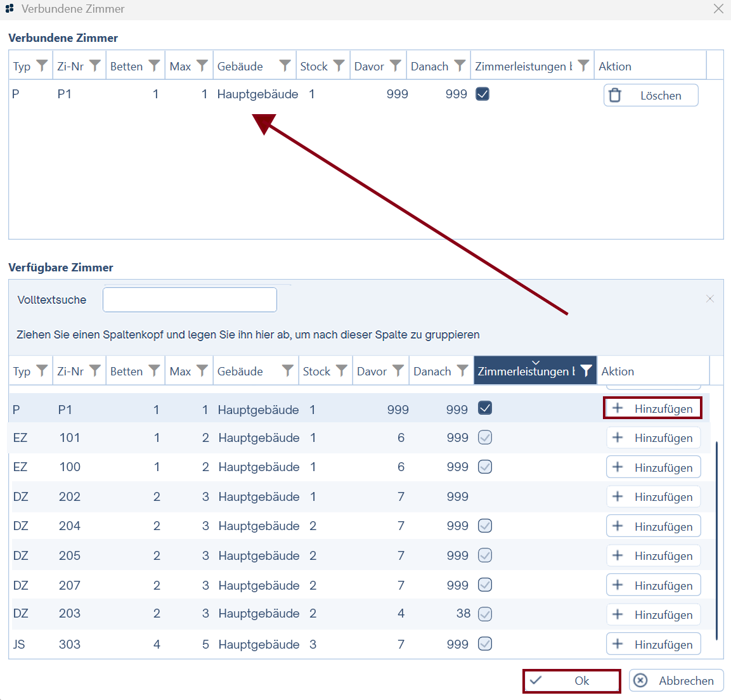Click the filter icon on upper Typ column

pos(42,66)
